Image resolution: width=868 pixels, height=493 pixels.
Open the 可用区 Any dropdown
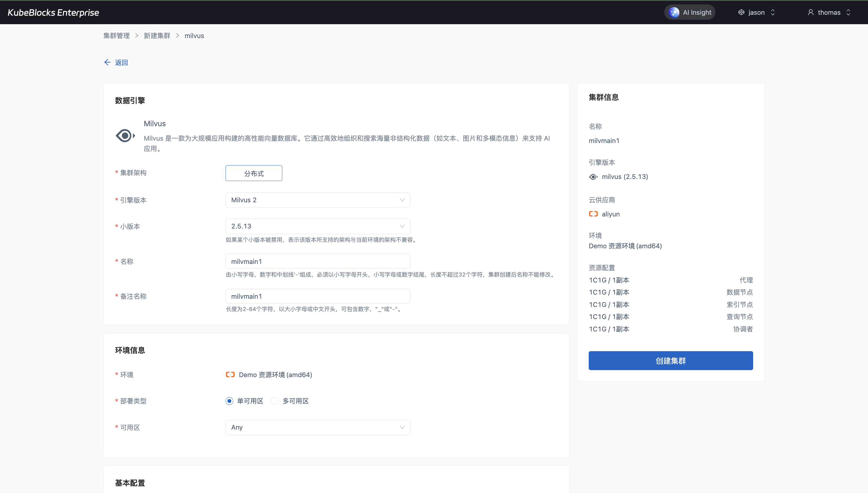pos(318,427)
